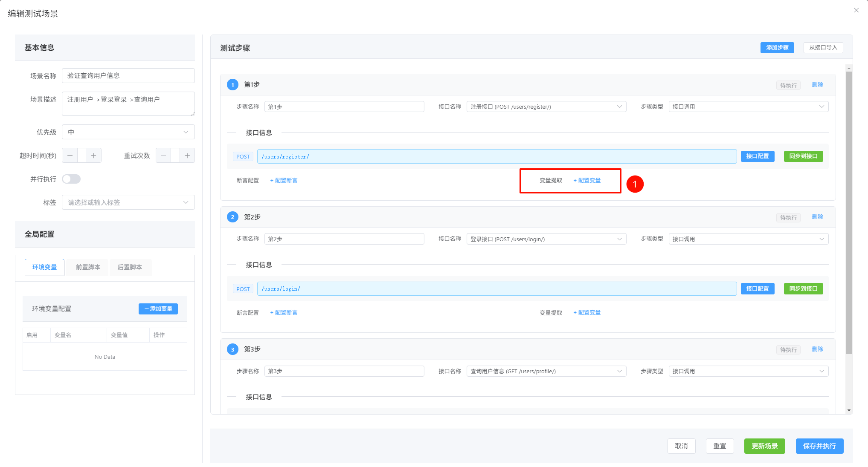Click configure assertion link in step 1
Image resolution: width=868 pixels, height=467 pixels.
[x=284, y=180]
